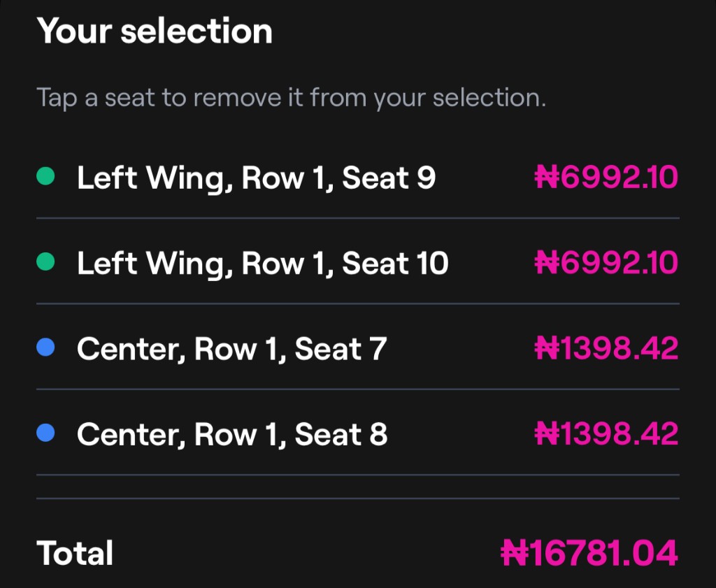This screenshot has height=588, width=716.
Task: Tap Center, Row 1, Seat 7 to remove it
Action: pyautogui.click(x=231, y=348)
